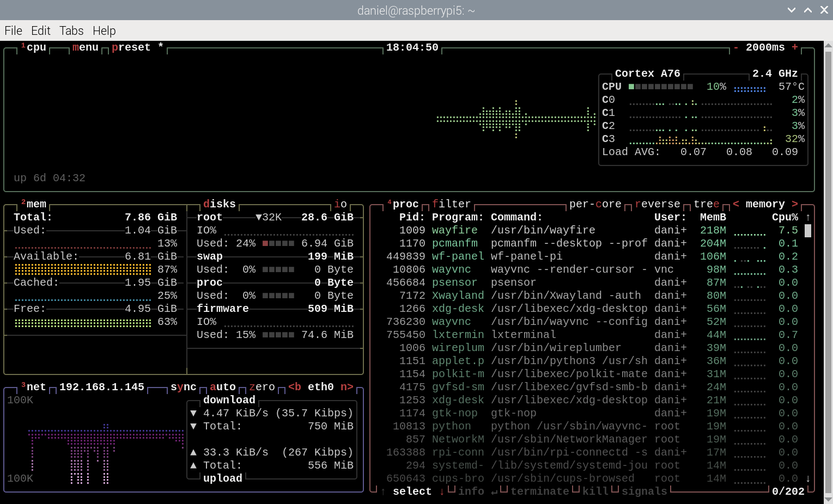Toggle io mode in the disks box
833x504 pixels.
(x=341, y=204)
